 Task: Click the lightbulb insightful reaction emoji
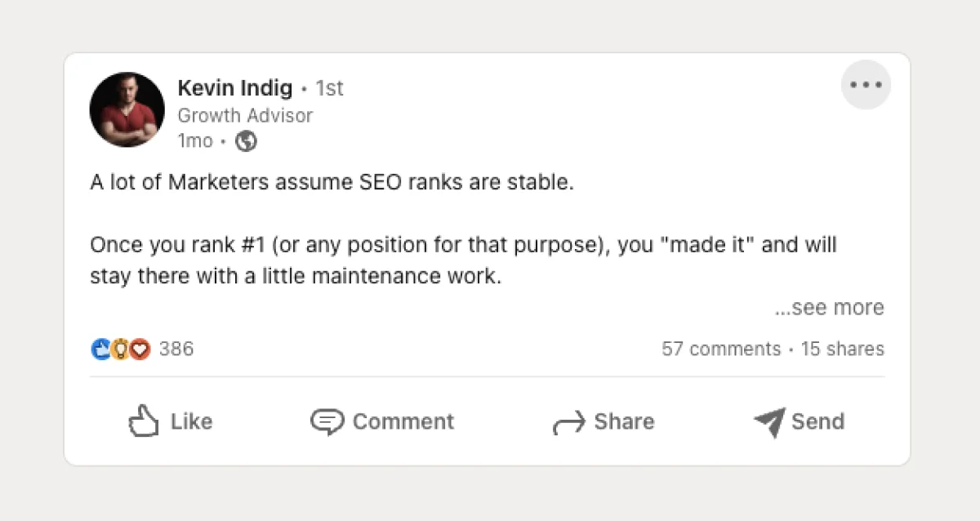119,349
